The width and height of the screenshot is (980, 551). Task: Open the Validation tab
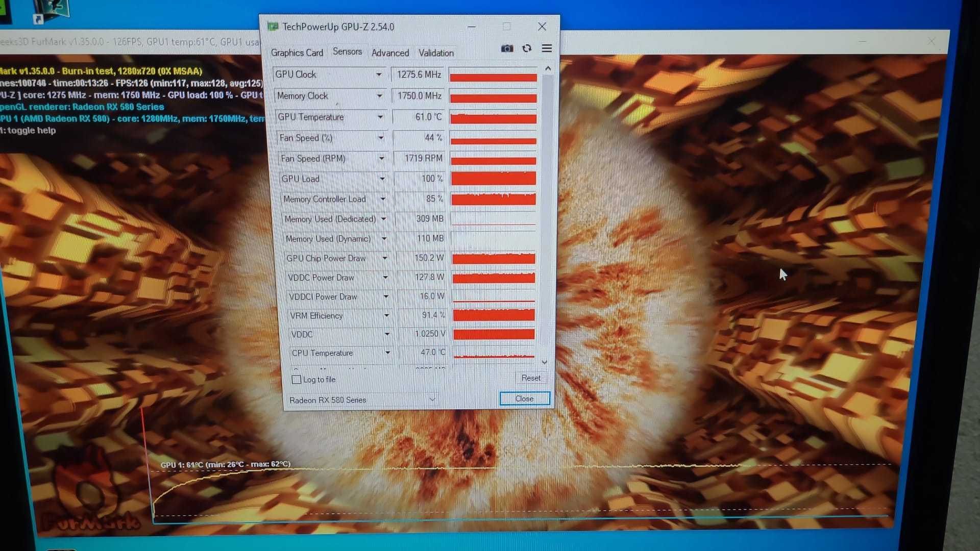tap(436, 53)
